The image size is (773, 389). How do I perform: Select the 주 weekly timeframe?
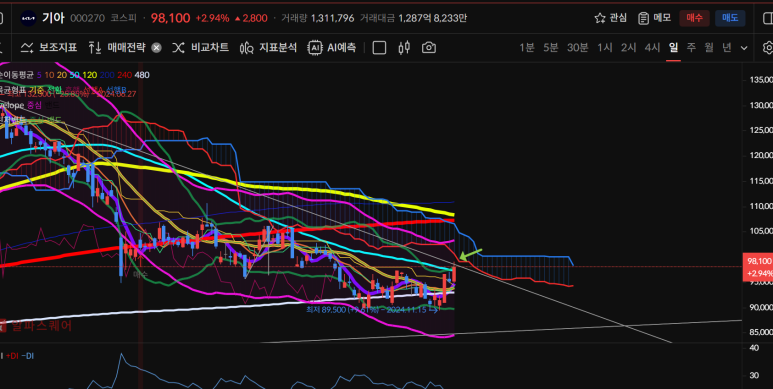click(x=691, y=48)
